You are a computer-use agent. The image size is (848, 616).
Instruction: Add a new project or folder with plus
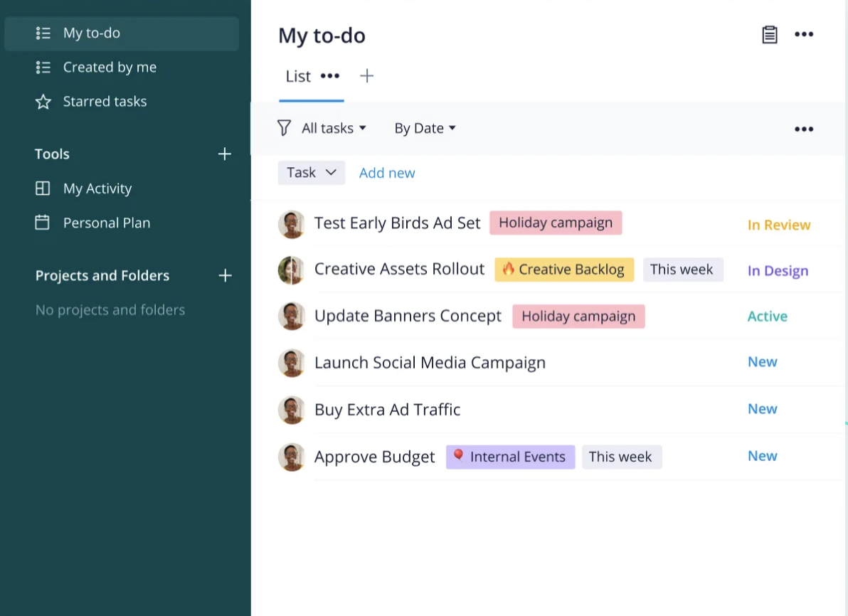click(x=225, y=276)
